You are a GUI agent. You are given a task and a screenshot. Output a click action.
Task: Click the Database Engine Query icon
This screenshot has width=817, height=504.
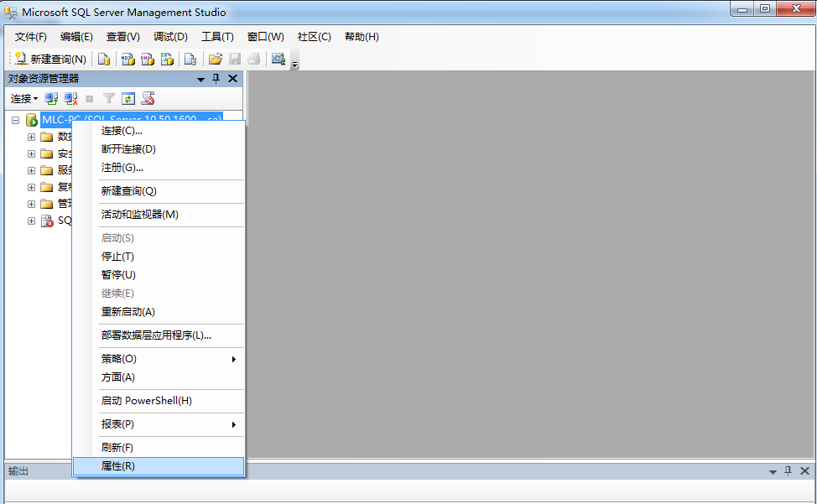(104, 59)
